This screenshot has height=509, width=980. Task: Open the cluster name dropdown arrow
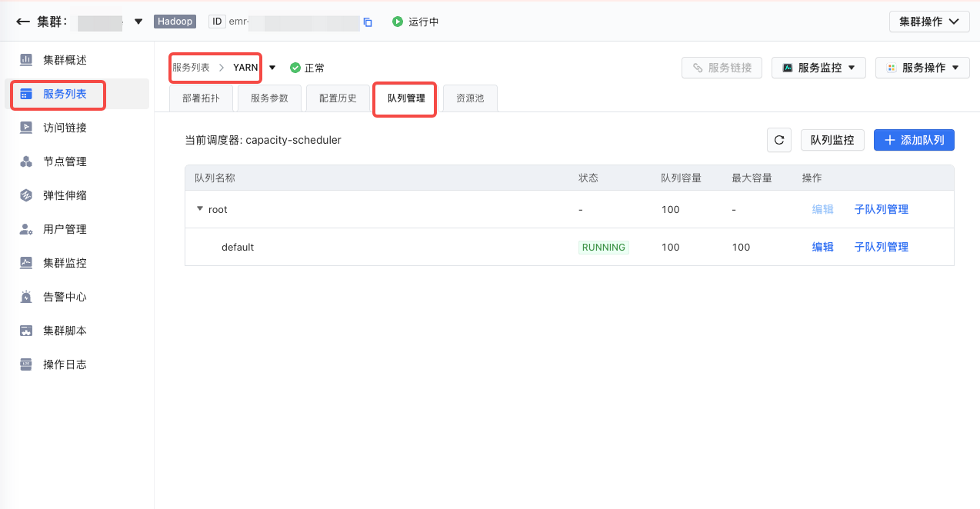coord(138,22)
